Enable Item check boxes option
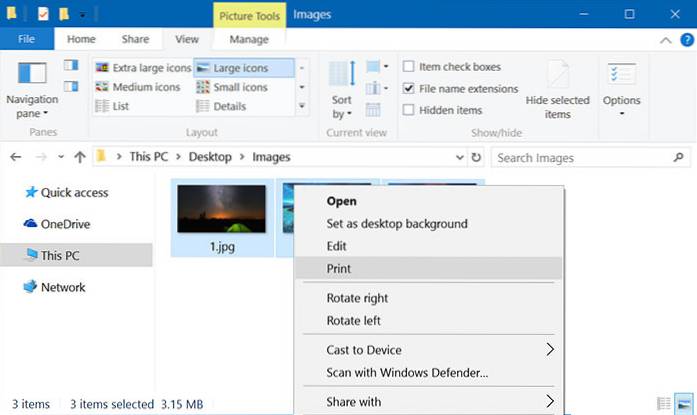This screenshot has height=415, width=697. [x=409, y=67]
